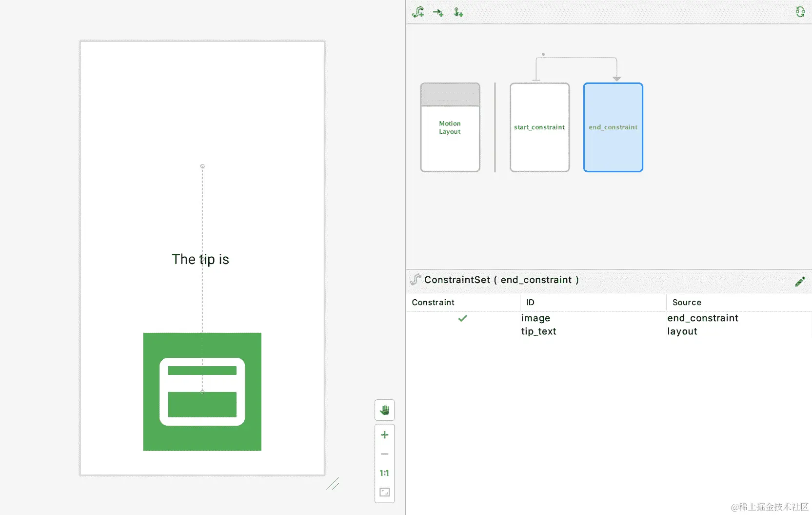This screenshot has width=812, height=515.
Task: Set zoom to 1:1
Action: (385, 473)
